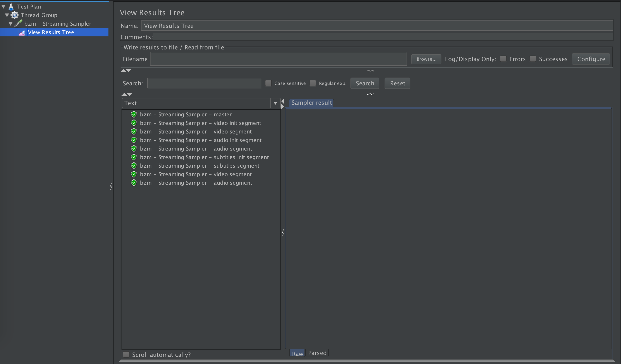Click the Browse... button
The image size is (621, 364).
coord(426,59)
